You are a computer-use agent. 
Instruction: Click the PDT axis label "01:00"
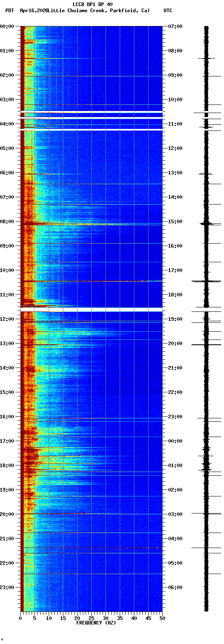(7, 51)
